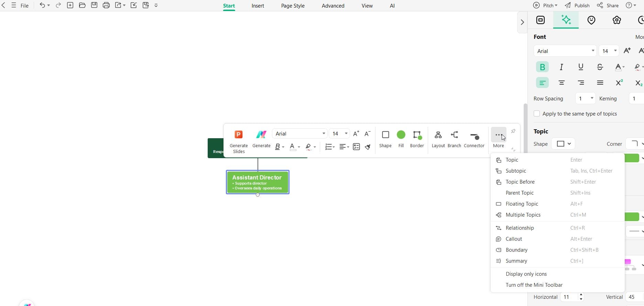Click font color swatch in mini toolbar
The width and height of the screenshot is (644, 306).
pos(293,147)
